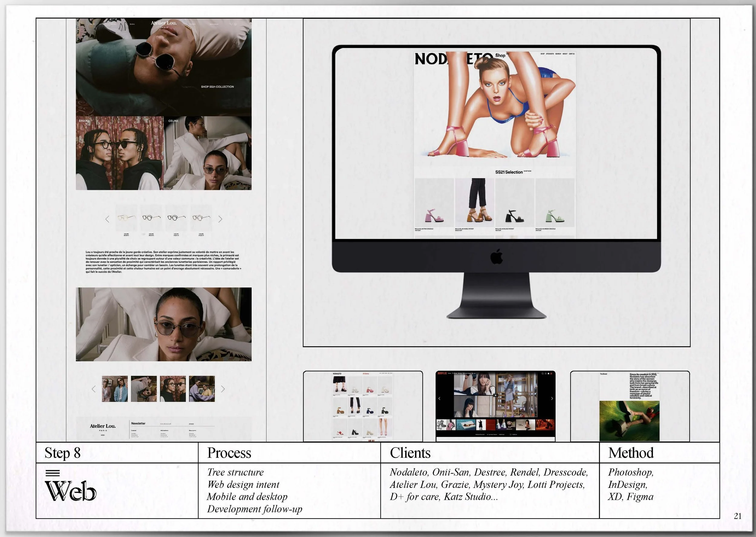Open STOCKISTS in Nodaleto top navigation

tap(550, 54)
